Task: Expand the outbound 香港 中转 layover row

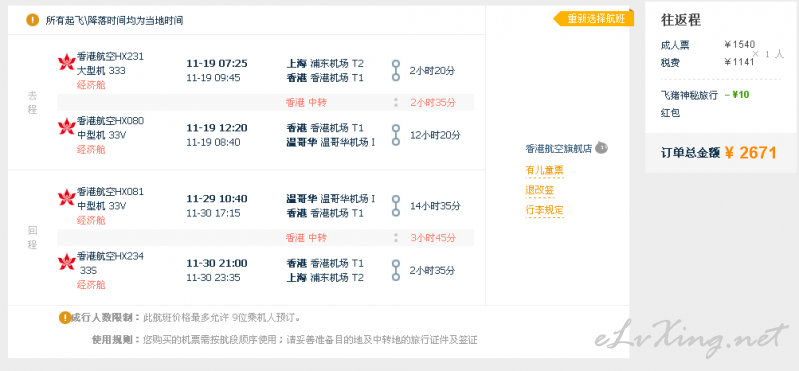Action: pos(265,102)
